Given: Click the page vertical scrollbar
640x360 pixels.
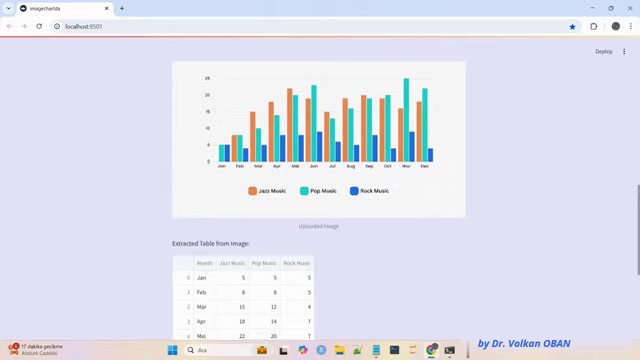Looking at the screenshot, I should [638, 230].
